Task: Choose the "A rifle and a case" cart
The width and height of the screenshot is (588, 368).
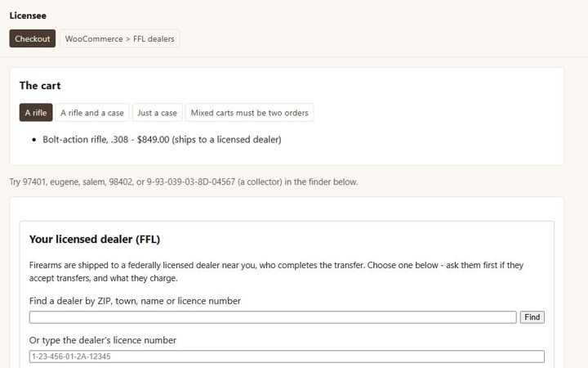Action: (x=92, y=113)
